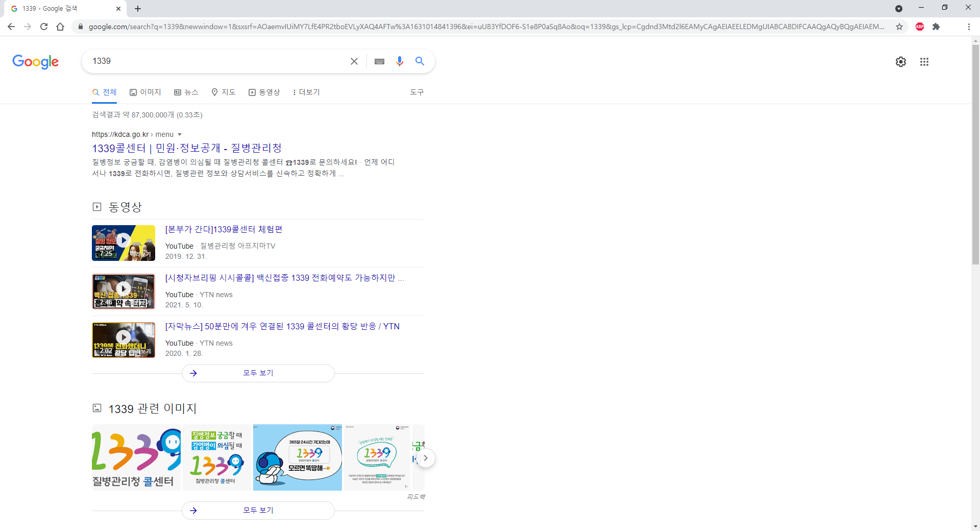Switch to the 동영상 tab

(264, 92)
